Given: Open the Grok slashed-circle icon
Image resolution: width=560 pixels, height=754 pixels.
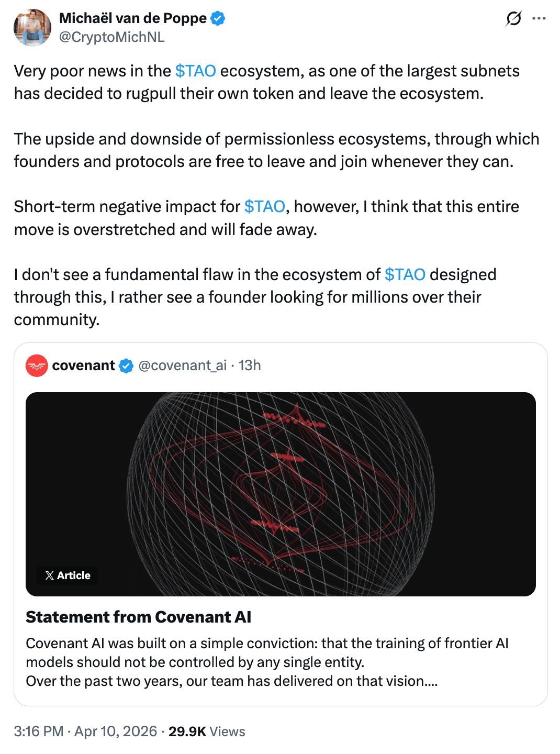Looking at the screenshot, I should (513, 19).
